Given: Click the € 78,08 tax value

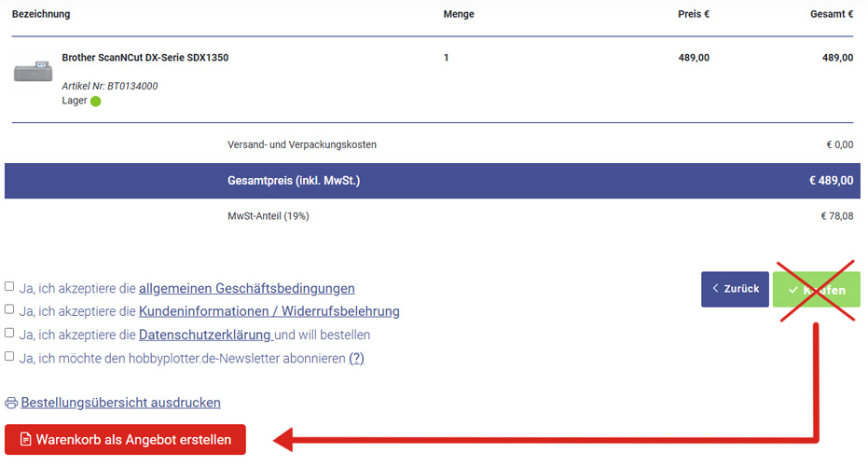Looking at the screenshot, I should pyautogui.click(x=837, y=216).
